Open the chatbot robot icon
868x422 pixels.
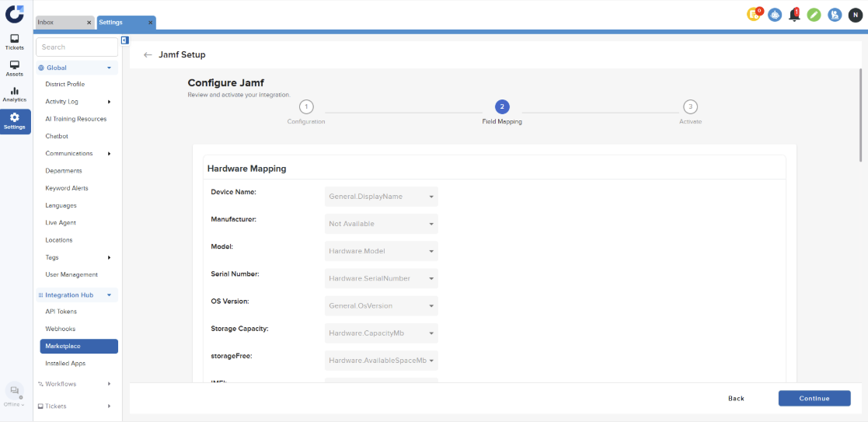[x=774, y=15]
